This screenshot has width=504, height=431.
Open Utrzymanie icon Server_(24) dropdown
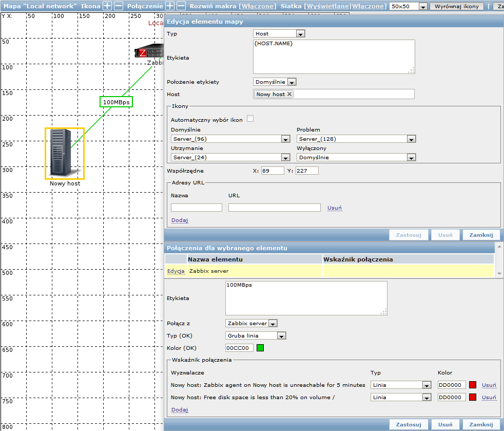pos(230,157)
